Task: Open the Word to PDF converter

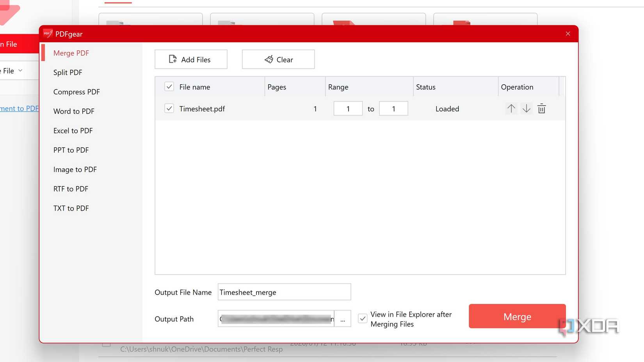Action: click(74, 111)
